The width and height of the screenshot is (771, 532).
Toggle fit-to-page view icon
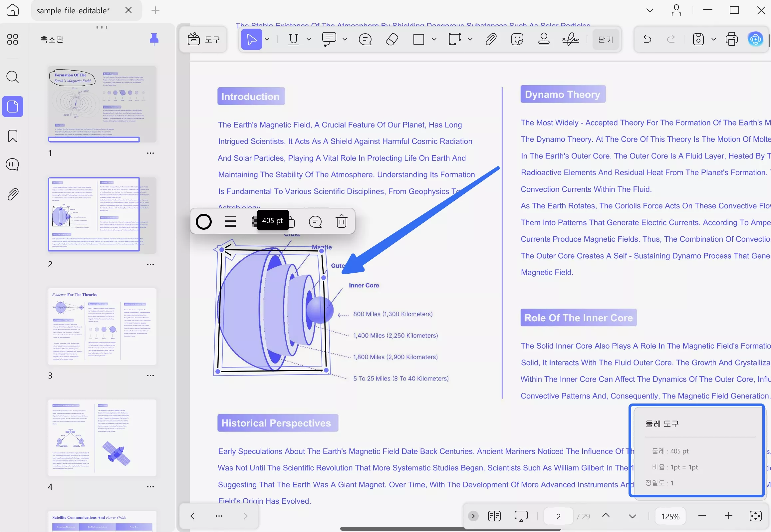tap(756, 516)
